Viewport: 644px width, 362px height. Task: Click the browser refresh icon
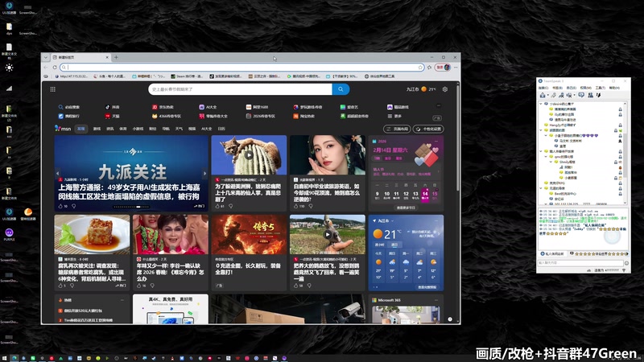(55, 68)
